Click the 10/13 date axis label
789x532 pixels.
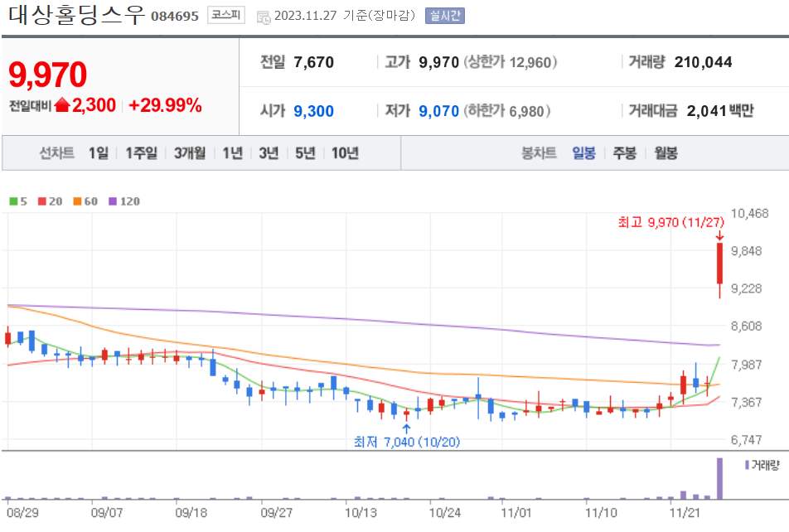tap(361, 513)
